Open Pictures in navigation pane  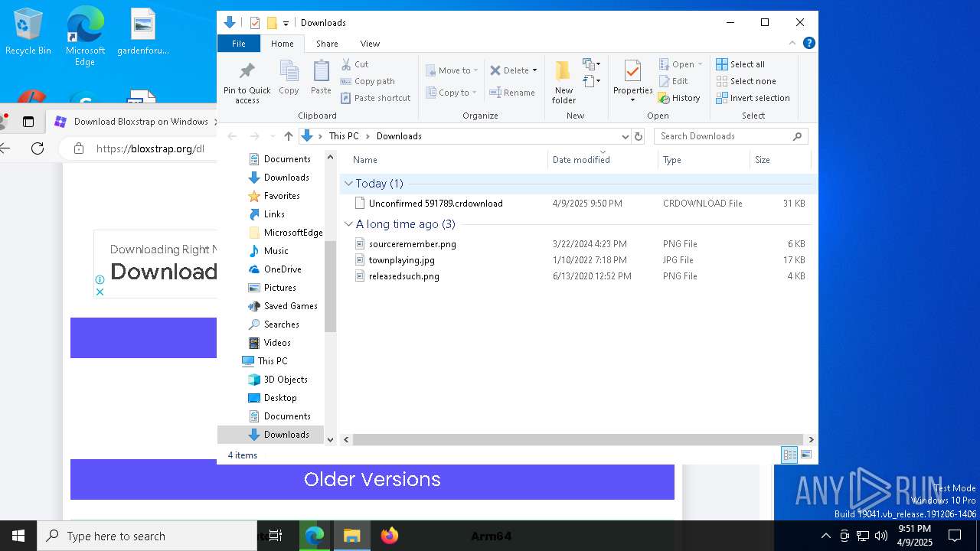coord(280,288)
